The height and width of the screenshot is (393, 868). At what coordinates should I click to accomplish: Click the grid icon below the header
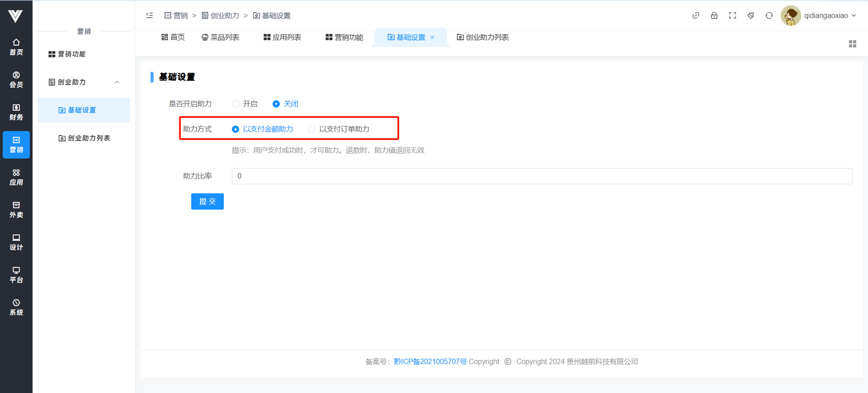tap(852, 44)
